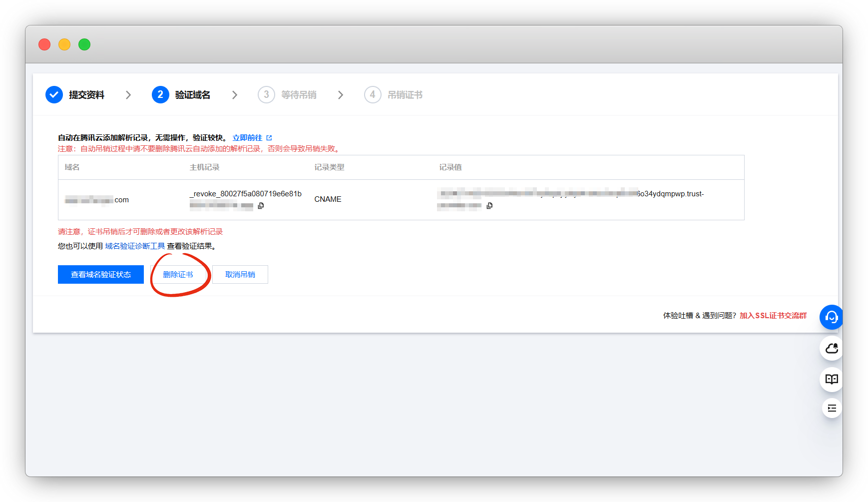Open the book documentation floating icon
The width and height of the screenshot is (868, 502).
pyautogui.click(x=832, y=379)
